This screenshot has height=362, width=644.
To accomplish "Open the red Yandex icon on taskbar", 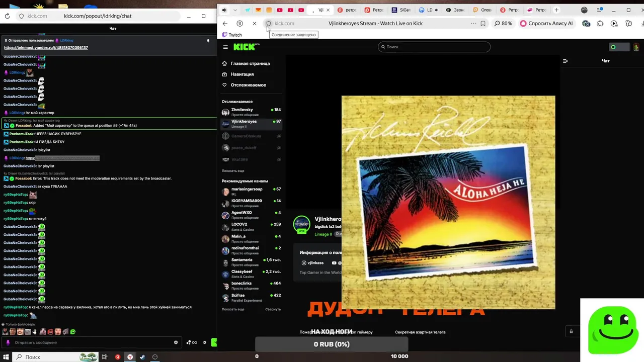I will point(117,357).
